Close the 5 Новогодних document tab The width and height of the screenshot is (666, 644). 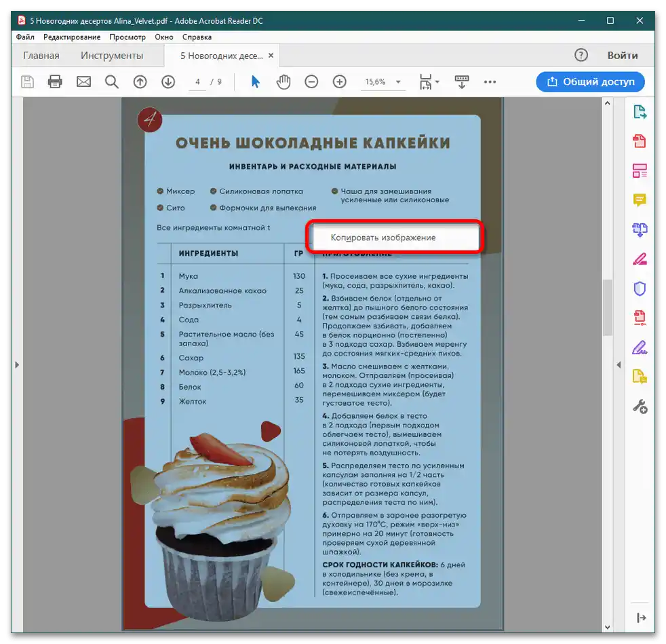271,55
